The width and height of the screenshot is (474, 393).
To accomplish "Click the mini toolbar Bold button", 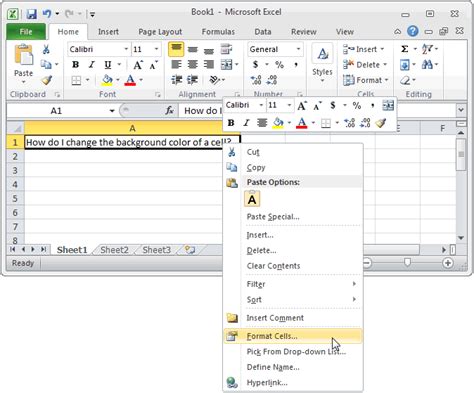I will [231, 123].
